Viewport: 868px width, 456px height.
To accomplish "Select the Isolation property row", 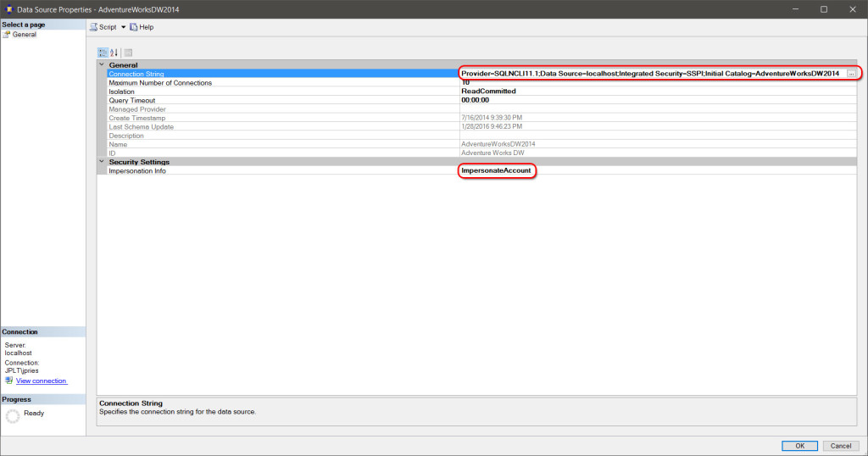I will pos(121,92).
